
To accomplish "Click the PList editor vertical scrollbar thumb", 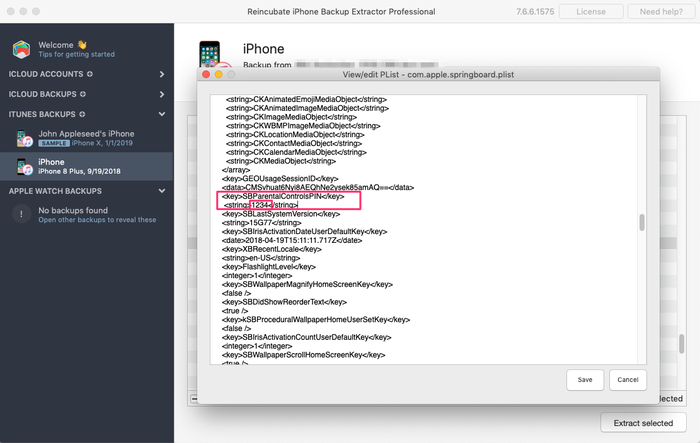I will pos(642,222).
